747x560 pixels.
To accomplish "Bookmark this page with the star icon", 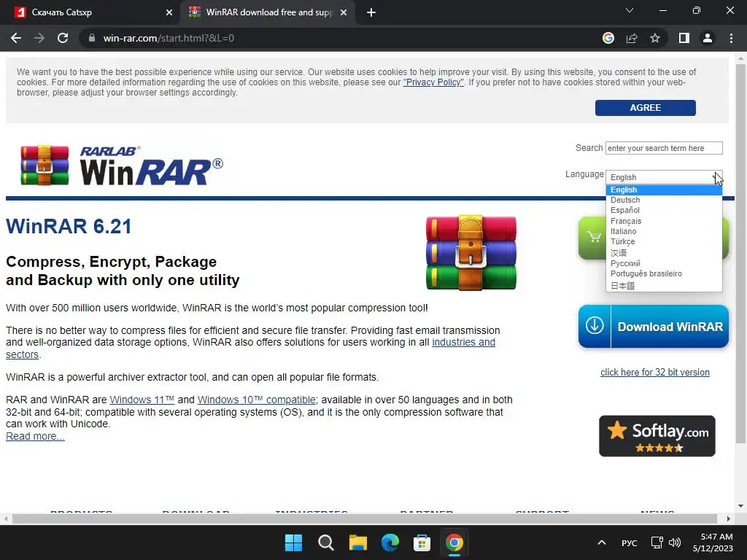I will click(x=655, y=38).
